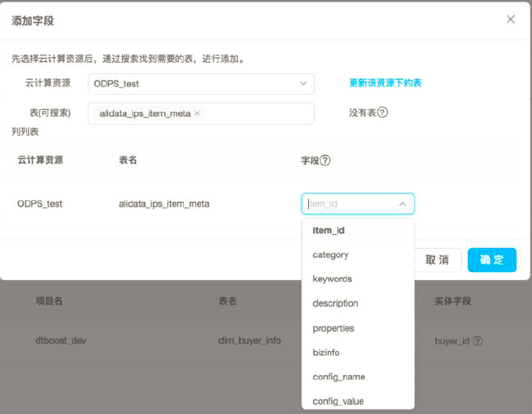Pick description from the field list
Screen dimensions: 532x414
(358, 304)
